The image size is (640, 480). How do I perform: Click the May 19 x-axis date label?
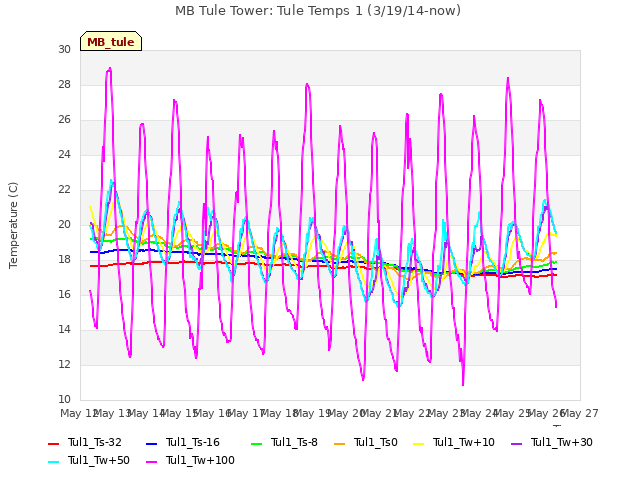[313, 413]
